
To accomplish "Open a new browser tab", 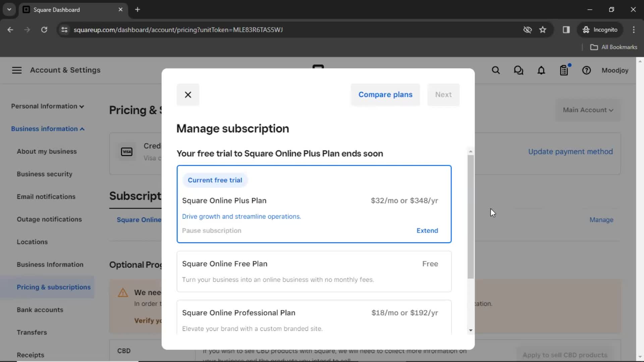I will point(138,10).
